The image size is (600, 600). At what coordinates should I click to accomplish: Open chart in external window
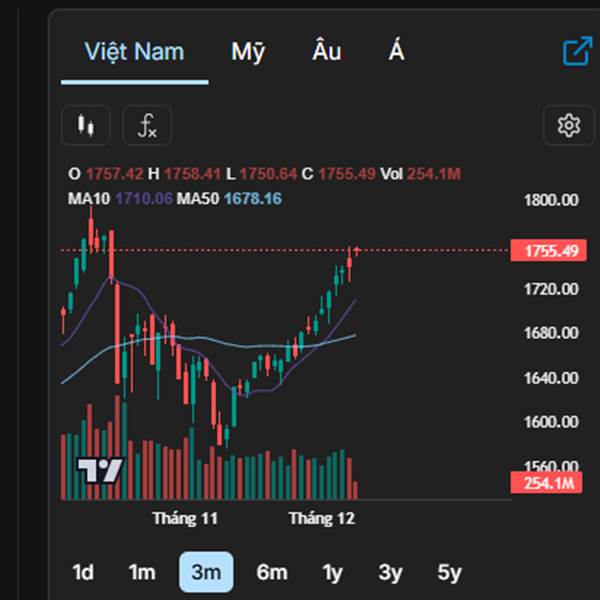(x=577, y=51)
